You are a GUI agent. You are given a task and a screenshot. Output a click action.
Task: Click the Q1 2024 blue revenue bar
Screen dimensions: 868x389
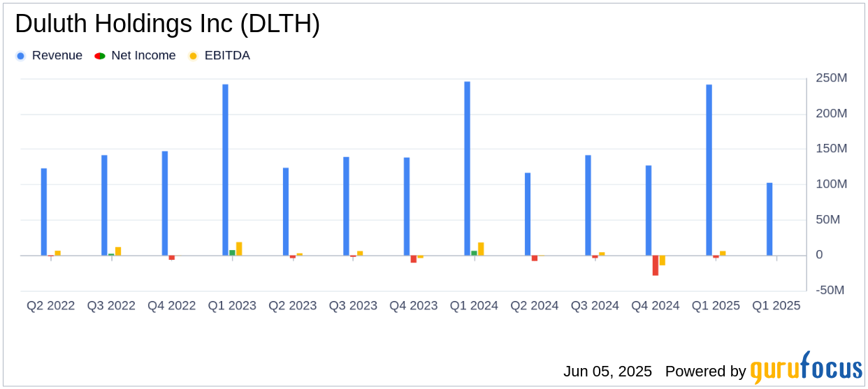click(467, 168)
